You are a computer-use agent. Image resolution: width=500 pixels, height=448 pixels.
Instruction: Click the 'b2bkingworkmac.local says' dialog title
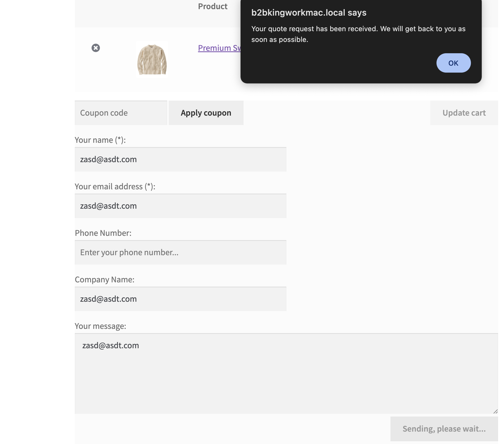309,13
